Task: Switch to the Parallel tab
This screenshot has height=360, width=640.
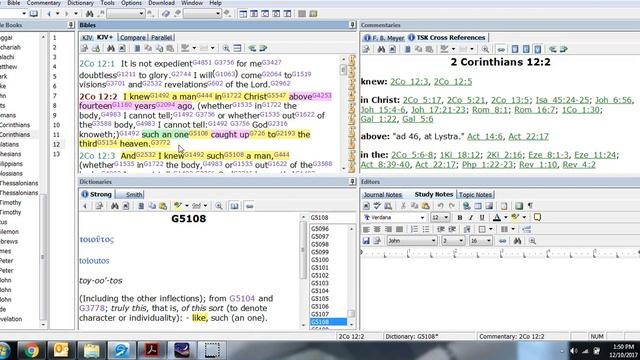Action: [x=162, y=38]
